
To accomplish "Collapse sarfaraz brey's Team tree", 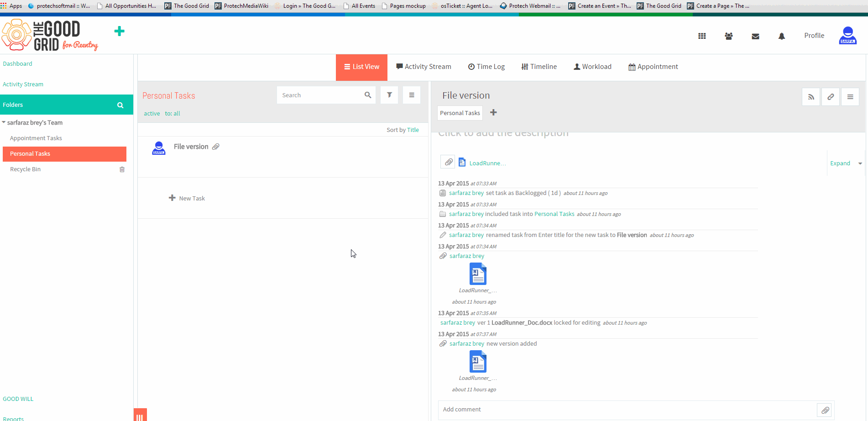I will click(x=4, y=122).
